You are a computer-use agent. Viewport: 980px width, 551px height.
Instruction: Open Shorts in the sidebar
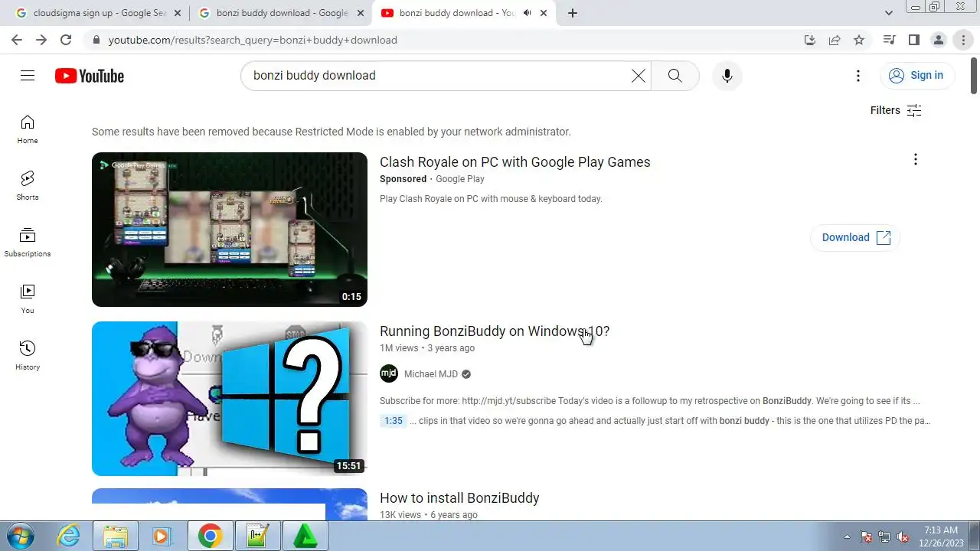pyautogui.click(x=28, y=186)
